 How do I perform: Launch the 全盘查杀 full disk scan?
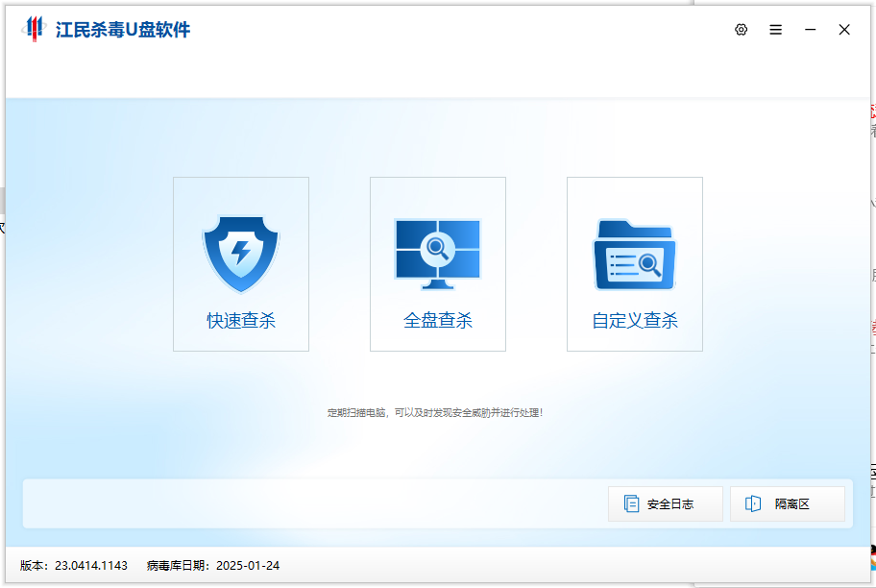tap(437, 264)
